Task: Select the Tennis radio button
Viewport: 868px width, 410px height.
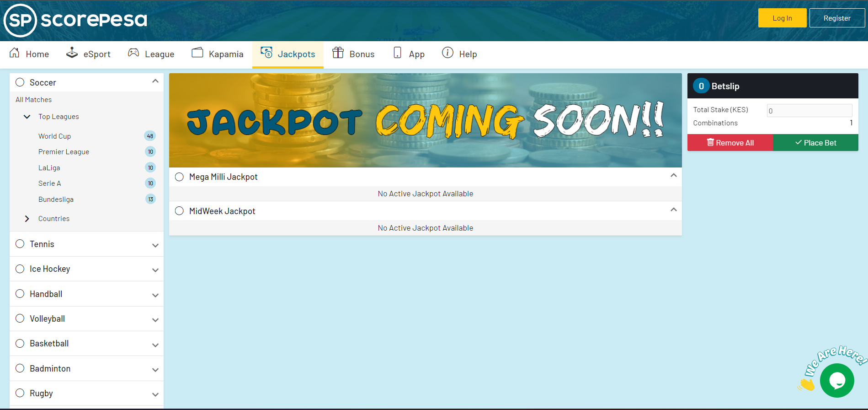Action: tap(20, 244)
